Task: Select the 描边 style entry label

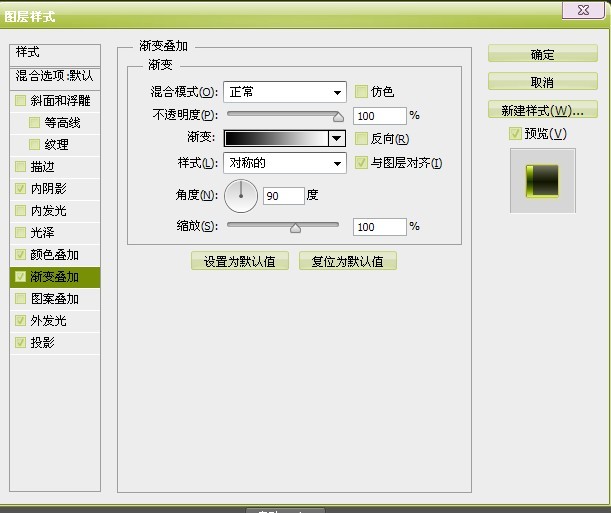Action: [x=42, y=167]
